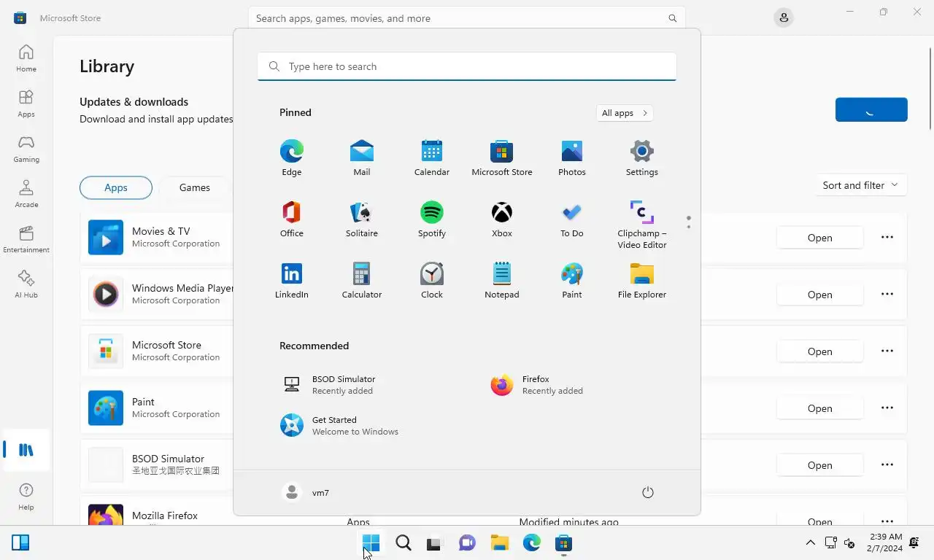Open AI Hub in Store sidebar
934x560 pixels.
26,284
